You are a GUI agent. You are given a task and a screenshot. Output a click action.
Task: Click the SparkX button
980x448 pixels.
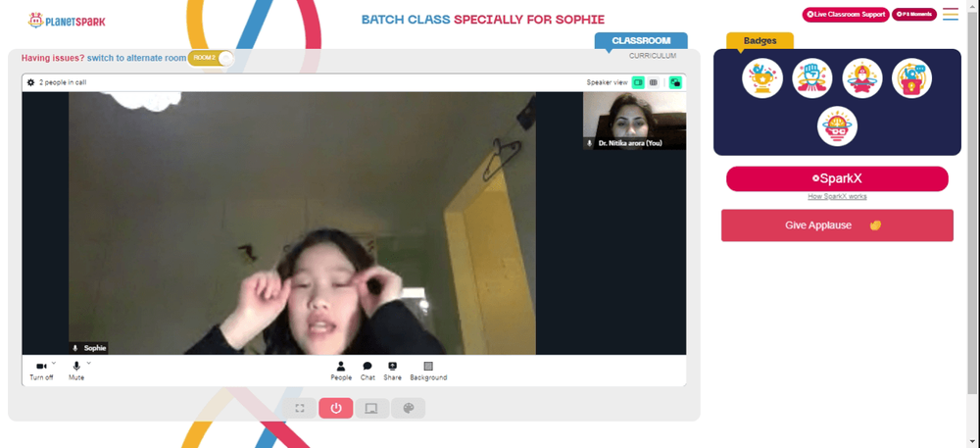point(837,178)
